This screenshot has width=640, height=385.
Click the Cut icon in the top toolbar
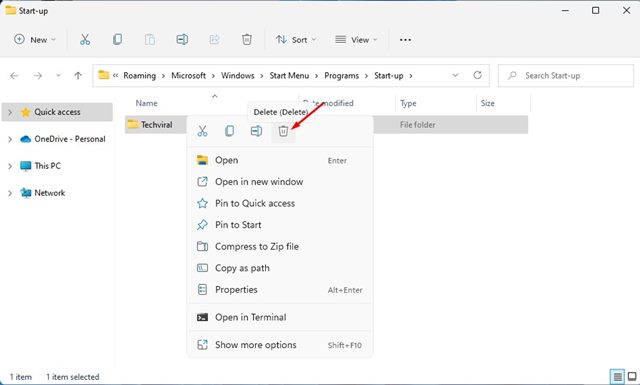(x=85, y=40)
